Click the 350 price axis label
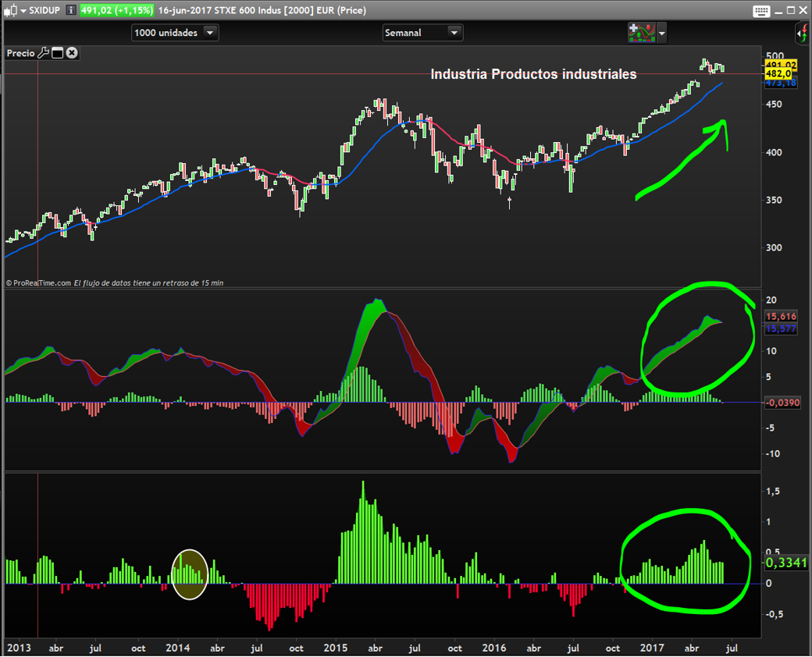Viewport: 812px width, 657px height. (775, 200)
